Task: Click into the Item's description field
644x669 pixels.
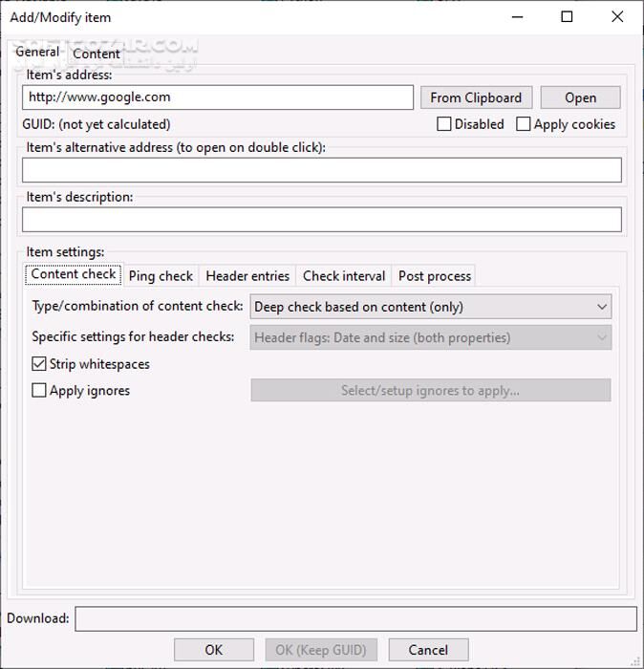Action: click(x=321, y=219)
